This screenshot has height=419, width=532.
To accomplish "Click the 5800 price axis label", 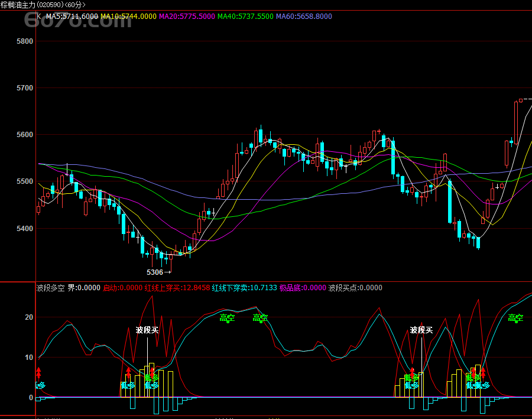I will (25, 41).
